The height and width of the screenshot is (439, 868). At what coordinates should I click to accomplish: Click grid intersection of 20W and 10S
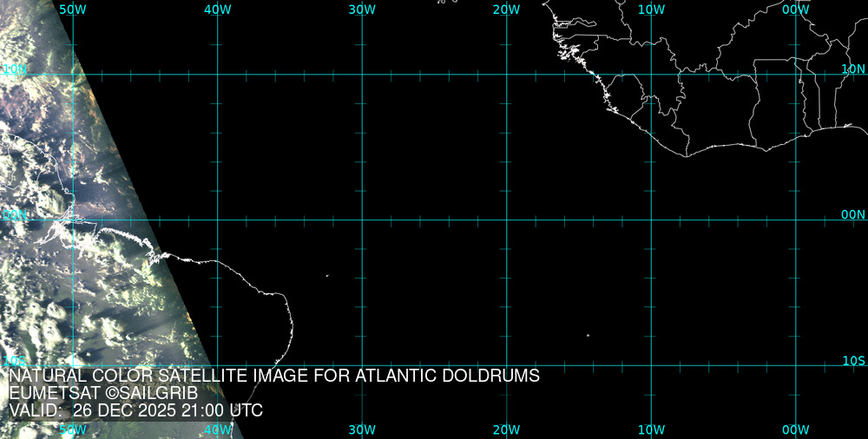(507, 365)
